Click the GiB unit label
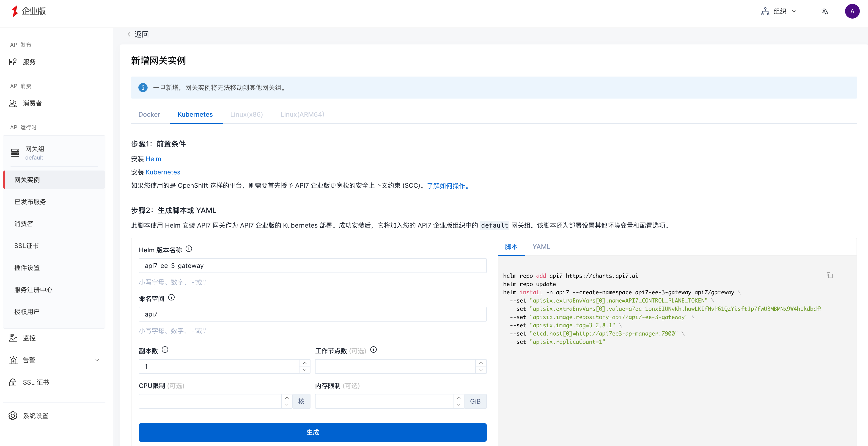 click(475, 402)
